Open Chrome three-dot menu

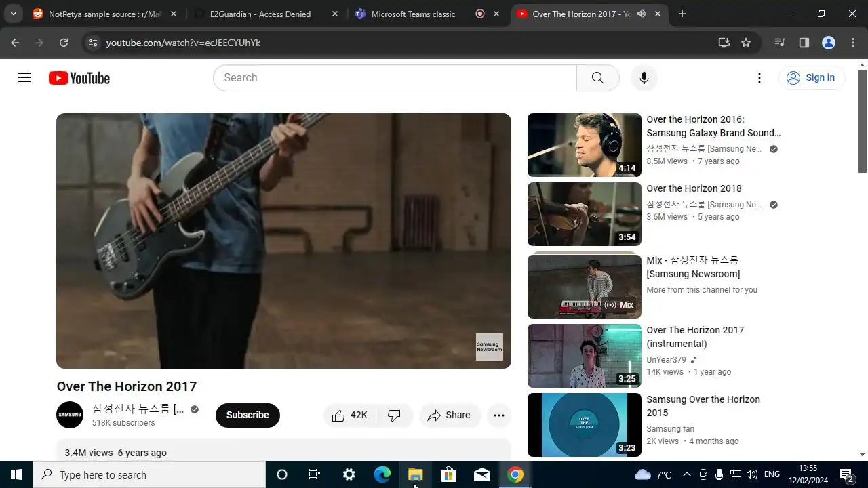(x=853, y=43)
